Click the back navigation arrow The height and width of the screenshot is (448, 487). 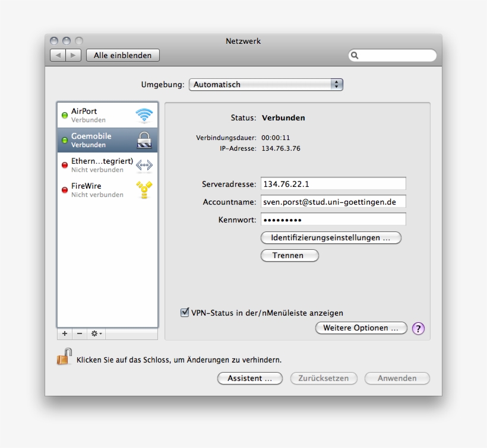(x=58, y=55)
